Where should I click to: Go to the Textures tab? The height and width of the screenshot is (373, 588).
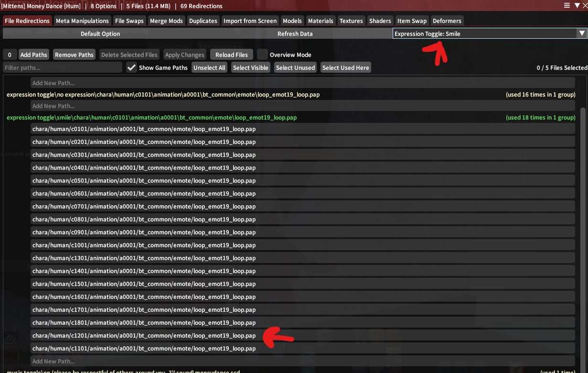tap(351, 21)
